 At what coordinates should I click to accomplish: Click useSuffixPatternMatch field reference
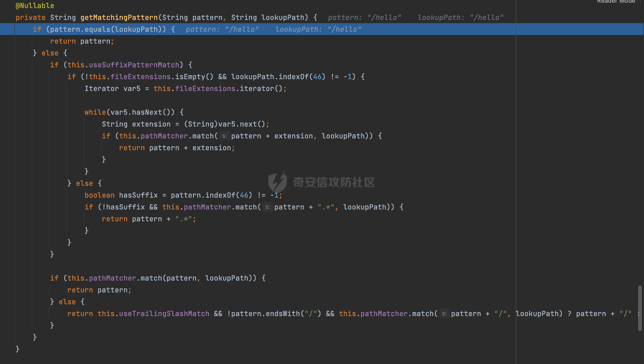pos(134,65)
